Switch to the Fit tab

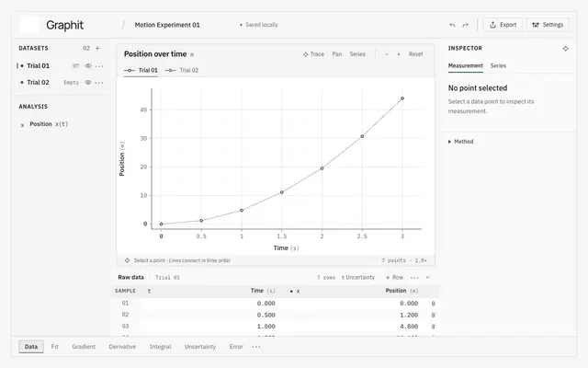55,347
